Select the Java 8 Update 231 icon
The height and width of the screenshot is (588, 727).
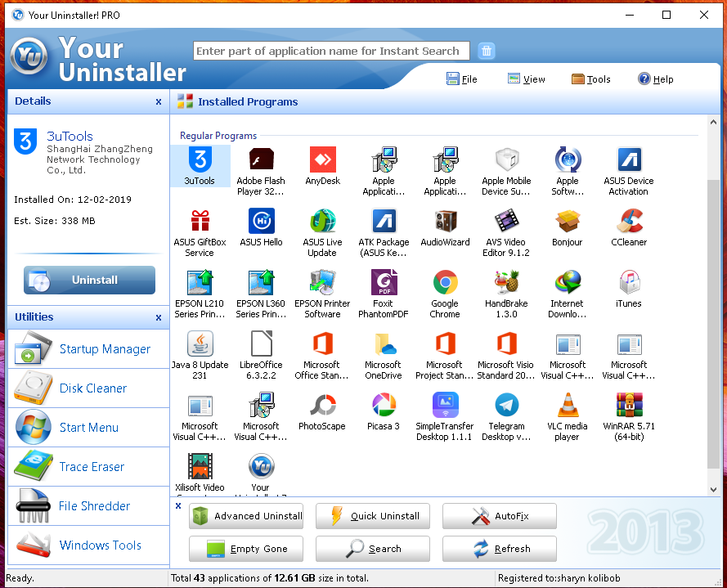[x=200, y=343]
